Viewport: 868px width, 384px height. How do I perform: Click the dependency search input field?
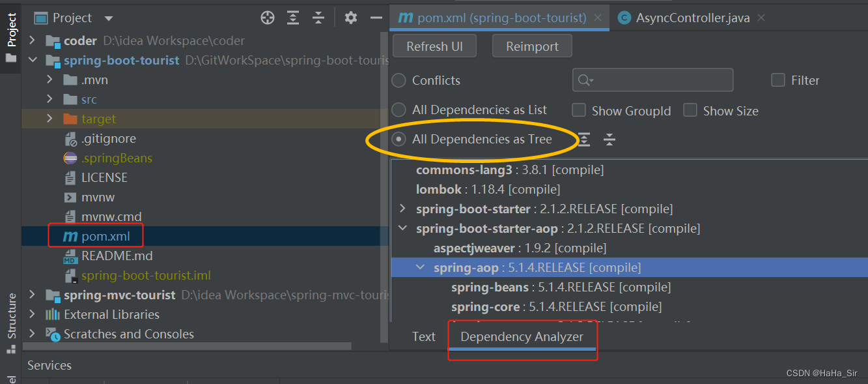653,80
